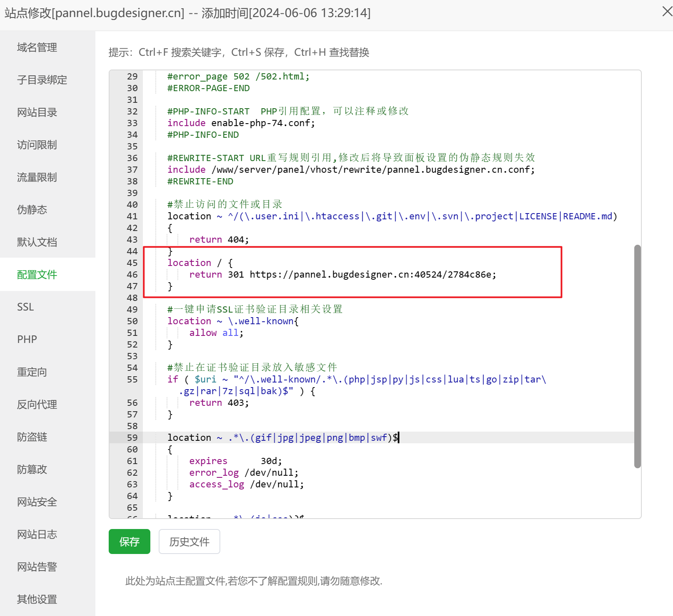This screenshot has width=673, height=616.
Task: Select 伪静态 in the sidebar
Action: point(32,210)
